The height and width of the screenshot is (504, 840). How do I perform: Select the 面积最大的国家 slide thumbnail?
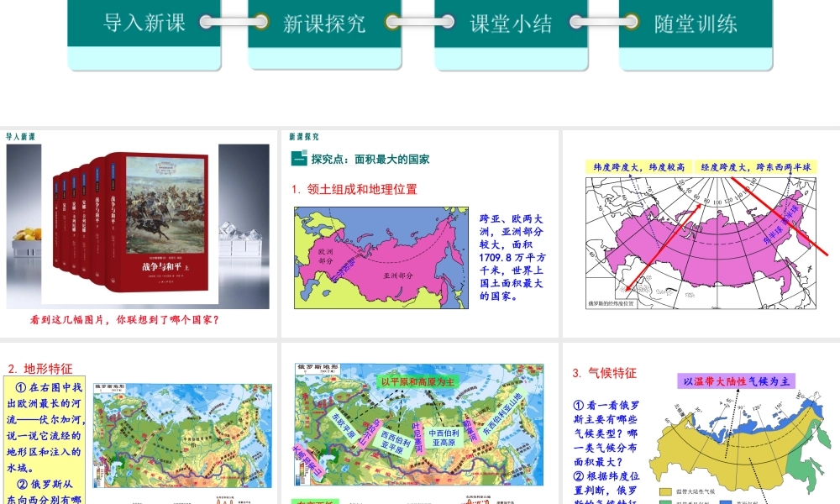[x=419, y=234]
